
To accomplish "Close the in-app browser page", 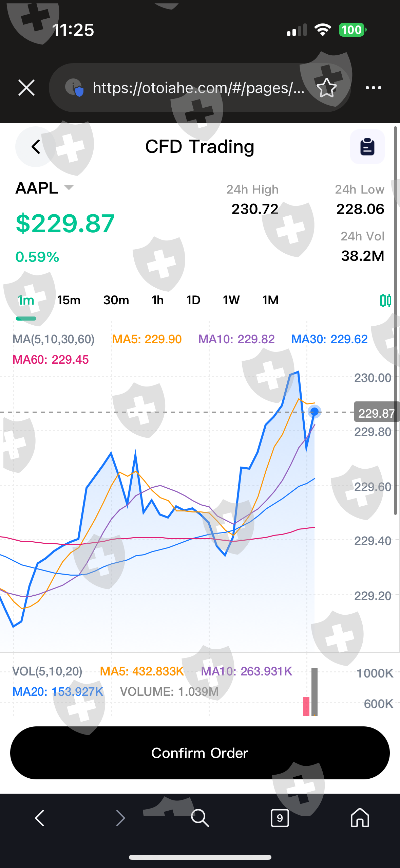I will pyautogui.click(x=26, y=88).
